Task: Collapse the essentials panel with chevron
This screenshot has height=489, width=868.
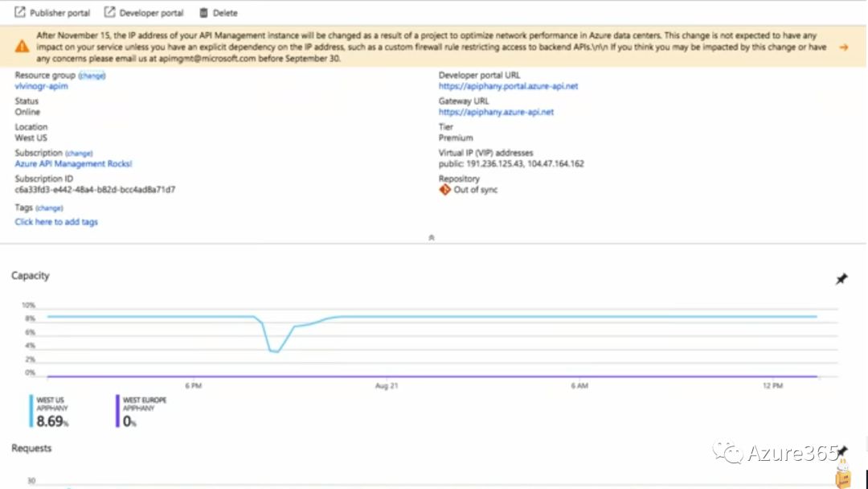Action: click(x=432, y=238)
